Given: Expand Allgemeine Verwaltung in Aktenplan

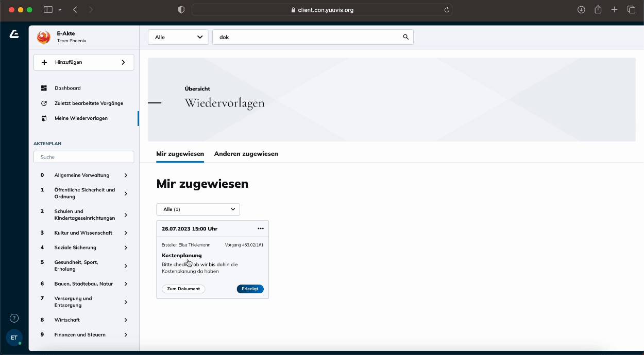Looking at the screenshot, I should click(125, 175).
